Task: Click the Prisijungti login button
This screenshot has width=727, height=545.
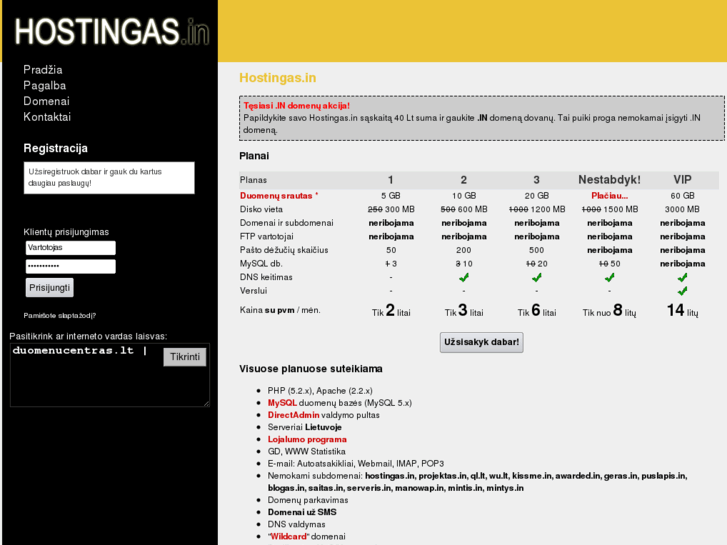Action: point(50,288)
